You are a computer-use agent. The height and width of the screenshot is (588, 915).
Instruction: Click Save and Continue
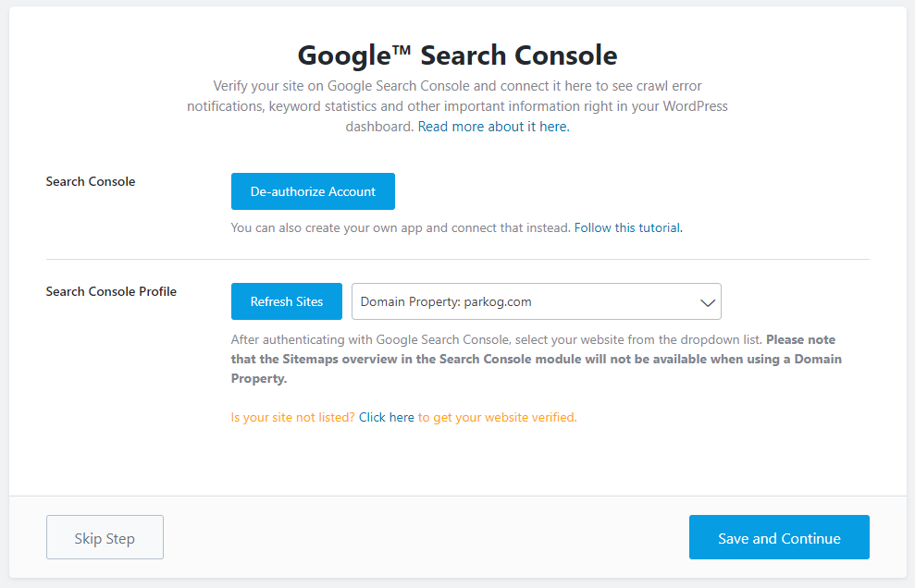tap(779, 537)
